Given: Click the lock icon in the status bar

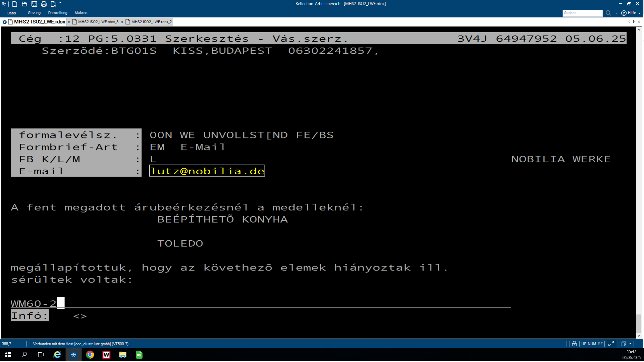Looking at the screenshot, I should tap(574, 344).
